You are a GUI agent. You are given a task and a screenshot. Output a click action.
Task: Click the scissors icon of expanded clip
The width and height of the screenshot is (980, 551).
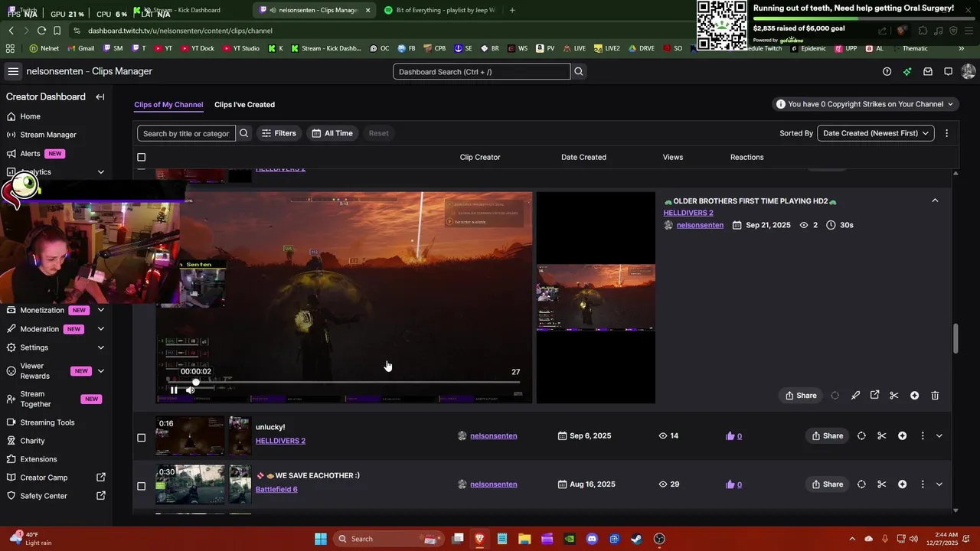coord(893,396)
